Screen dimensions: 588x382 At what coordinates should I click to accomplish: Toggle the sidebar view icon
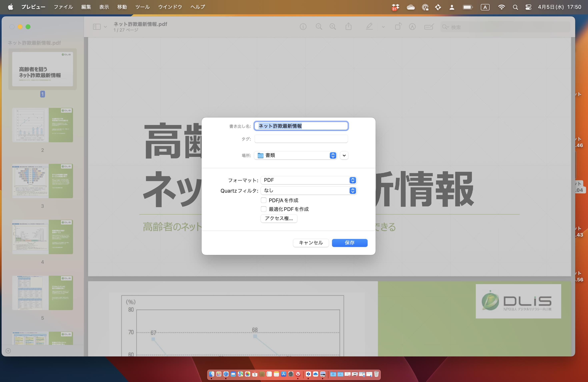[x=97, y=26]
